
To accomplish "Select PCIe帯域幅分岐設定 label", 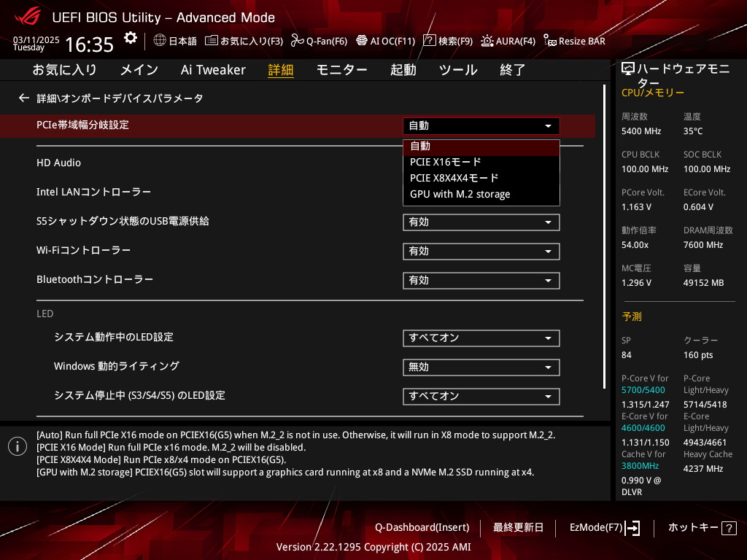I will [83, 125].
